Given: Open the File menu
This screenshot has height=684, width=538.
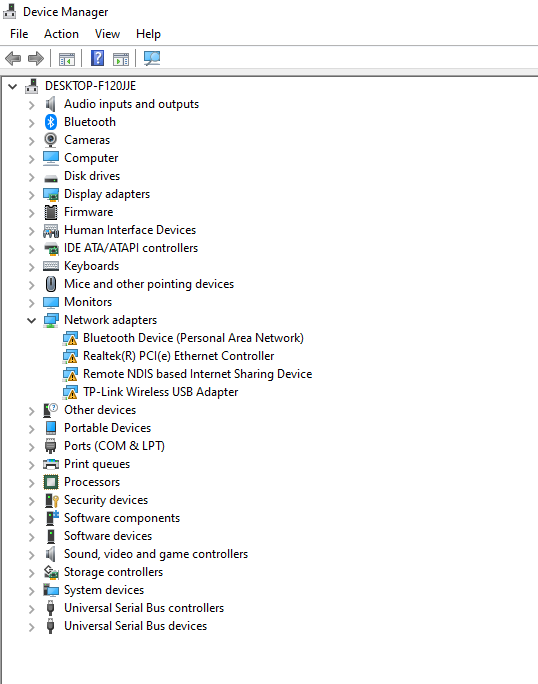Looking at the screenshot, I should 19,34.
